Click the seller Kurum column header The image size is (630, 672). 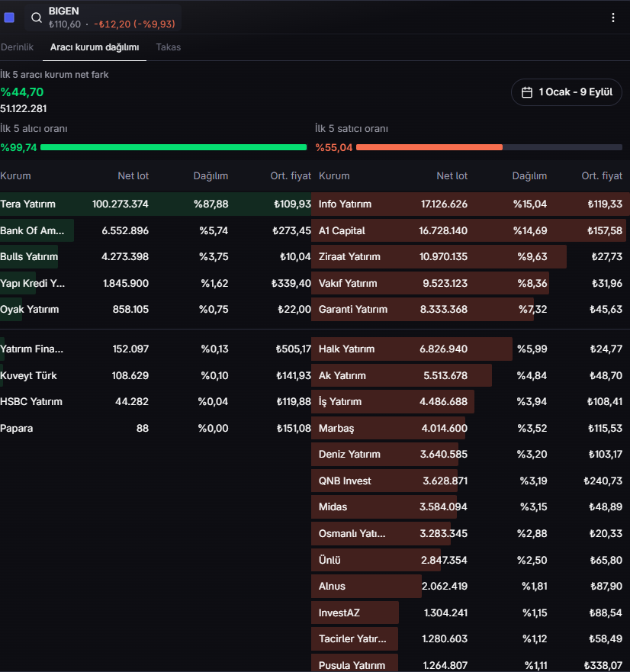[x=334, y=175]
